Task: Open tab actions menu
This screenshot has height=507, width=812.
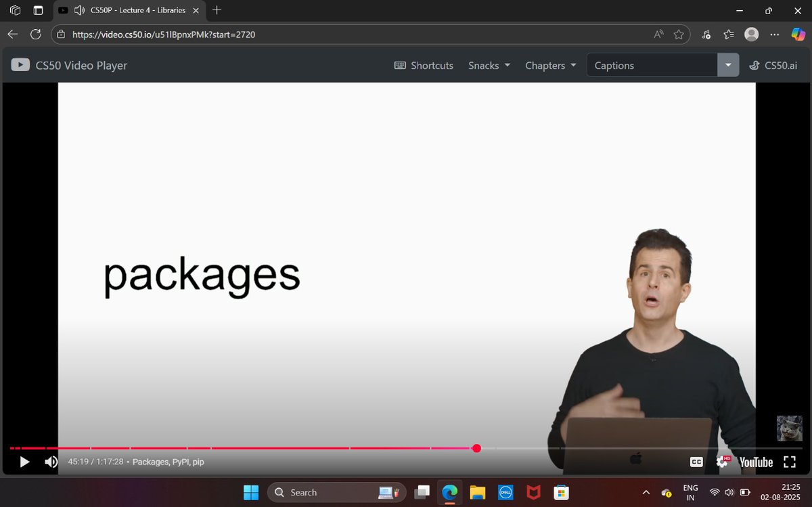Action: pos(38,10)
